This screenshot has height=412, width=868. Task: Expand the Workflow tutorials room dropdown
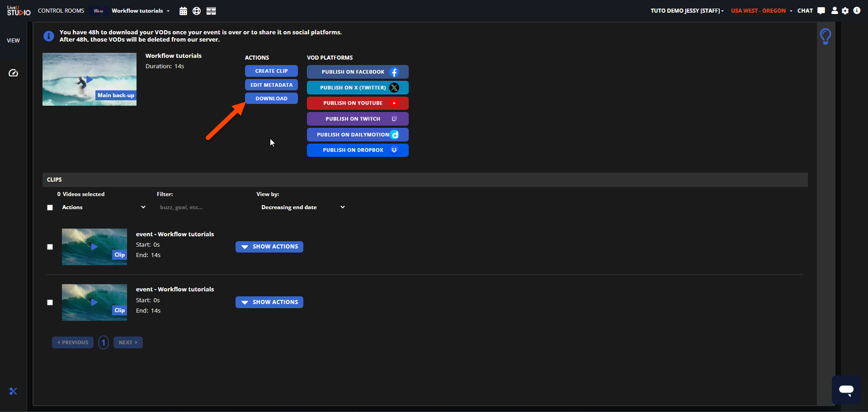[141, 11]
